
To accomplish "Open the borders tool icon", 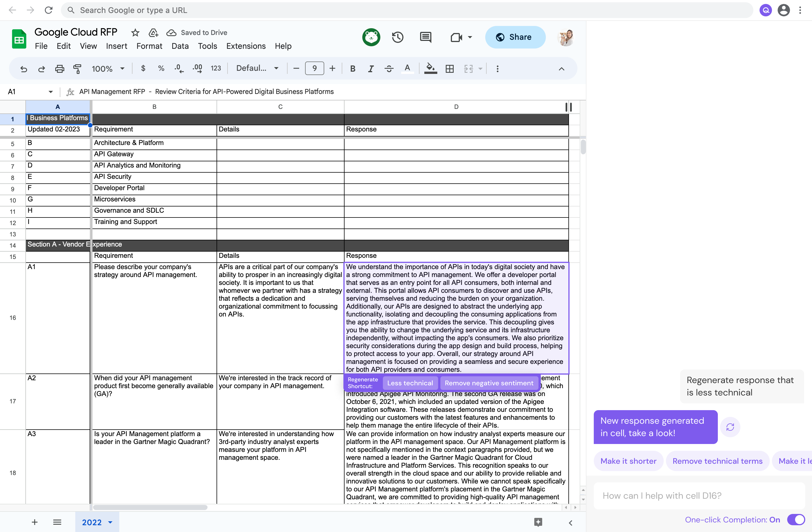I will pos(449,69).
